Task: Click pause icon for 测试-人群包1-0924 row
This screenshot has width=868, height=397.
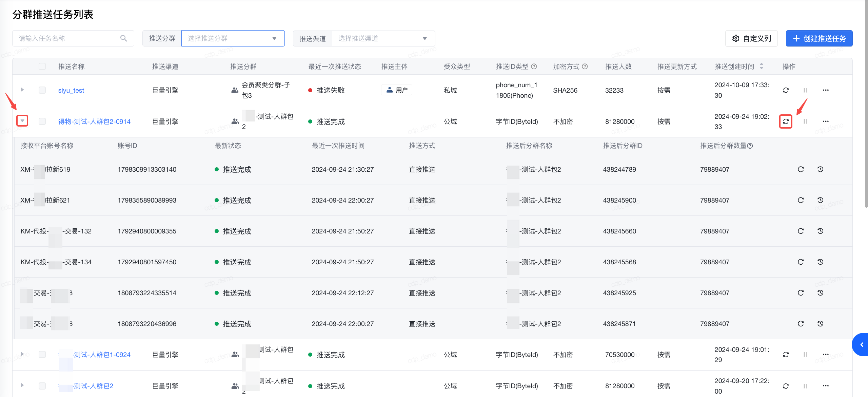Action: coord(805,355)
